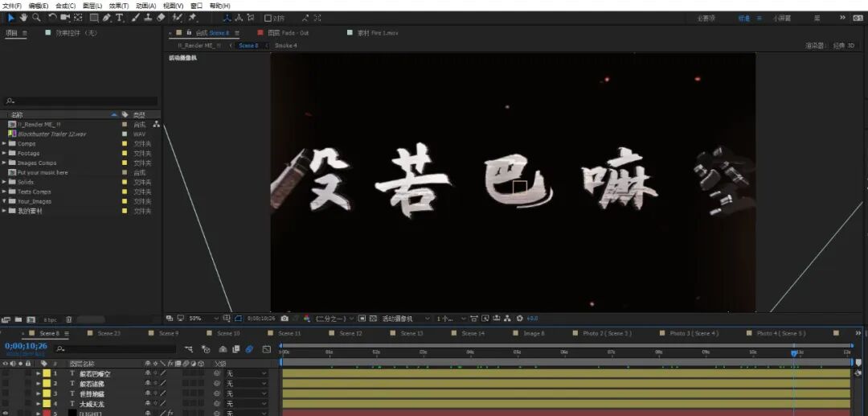Image resolution: width=868 pixels, height=416 pixels.
Task: Open the 文件(F) menu
Action: (11, 6)
